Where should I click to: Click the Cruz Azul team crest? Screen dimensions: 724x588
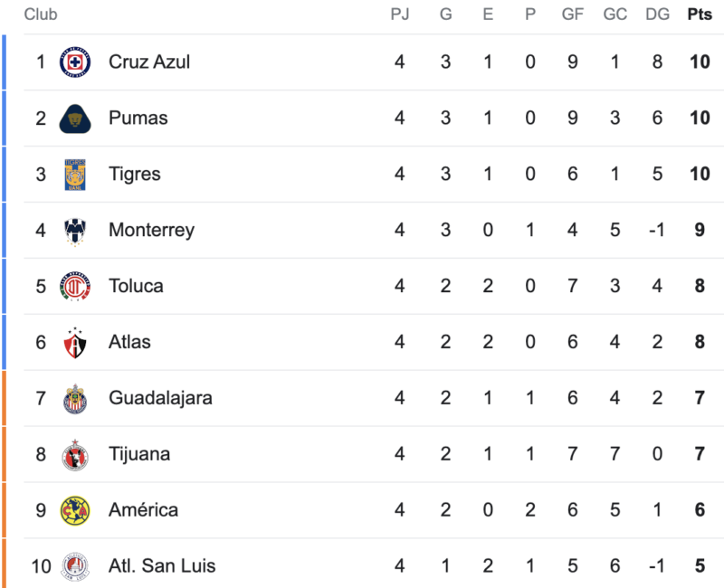[74, 62]
